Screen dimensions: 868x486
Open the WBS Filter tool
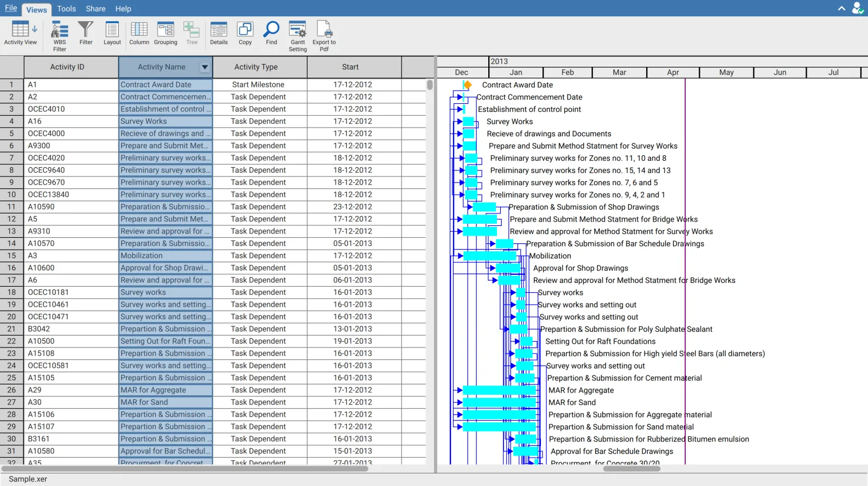coord(60,36)
